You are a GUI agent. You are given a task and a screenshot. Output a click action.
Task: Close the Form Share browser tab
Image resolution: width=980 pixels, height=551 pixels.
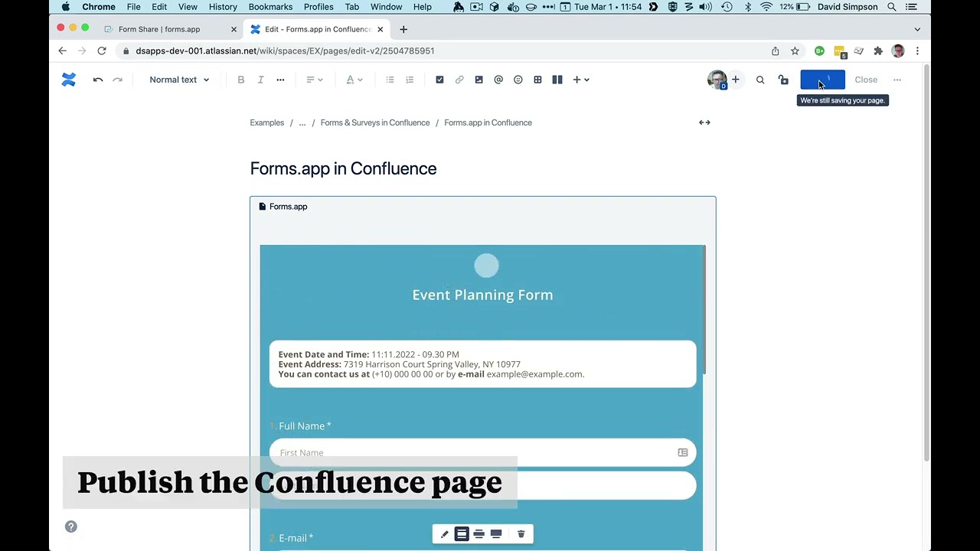click(234, 29)
